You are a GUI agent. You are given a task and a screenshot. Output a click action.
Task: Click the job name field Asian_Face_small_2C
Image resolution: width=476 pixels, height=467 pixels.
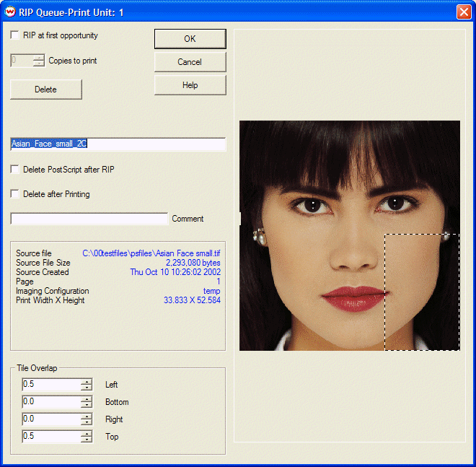coord(118,144)
